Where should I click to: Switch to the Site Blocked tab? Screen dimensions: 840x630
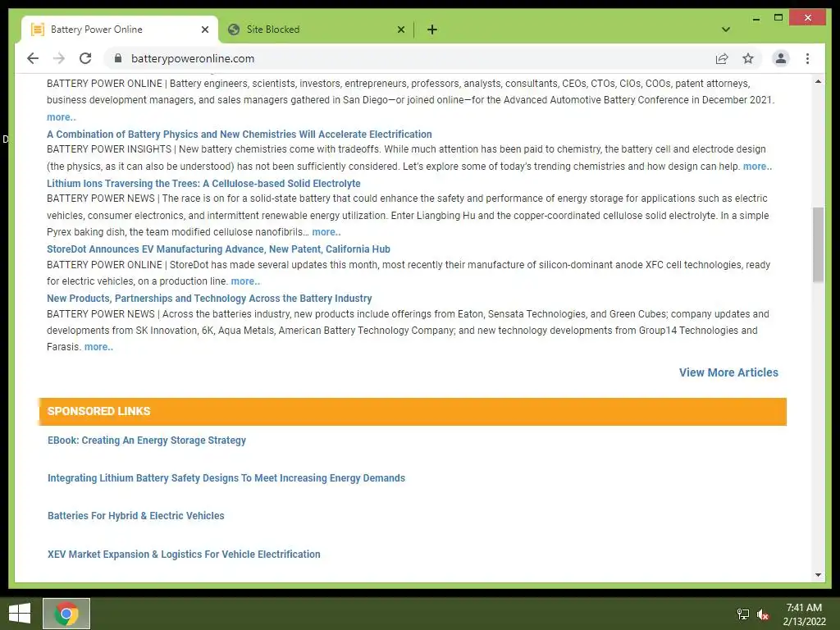pyautogui.click(x=316, y=30)
